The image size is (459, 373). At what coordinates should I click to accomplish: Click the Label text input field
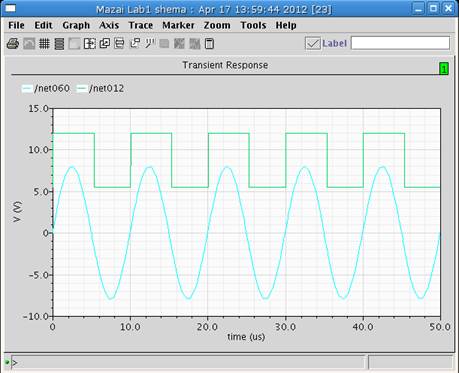click(400, 43)
